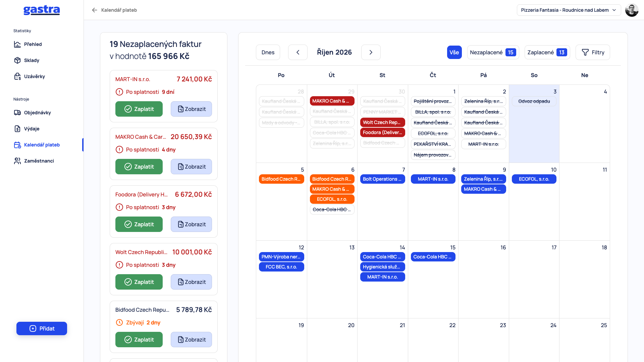The width and height of the screenshot is (644, 362).
Task: Click the Zaměstnanci people icon
Action: click(x=17, y=161)
